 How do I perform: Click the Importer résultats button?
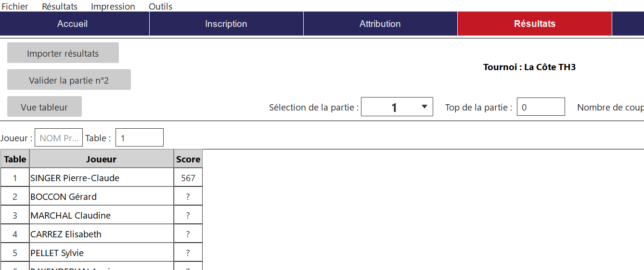click(63, 53)
